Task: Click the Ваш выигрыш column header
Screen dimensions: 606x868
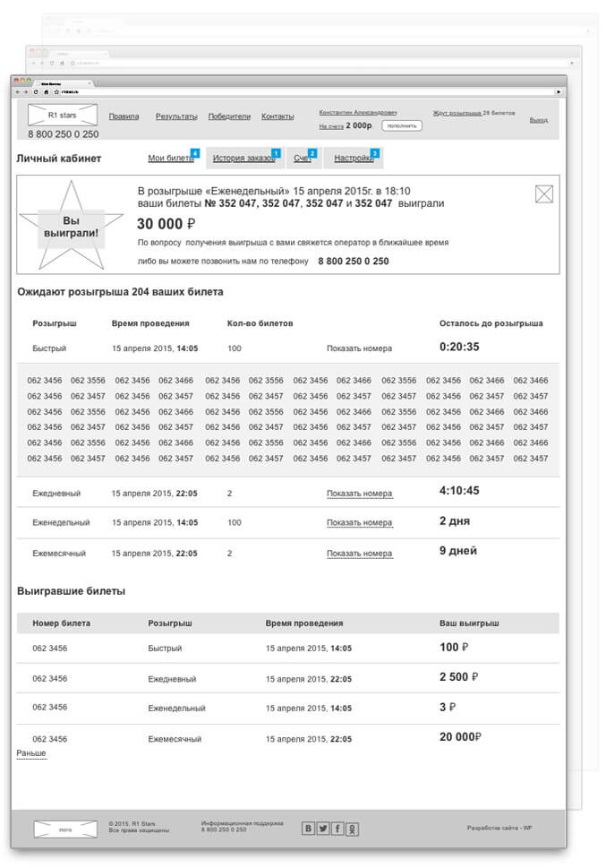Action: point(469,623)
